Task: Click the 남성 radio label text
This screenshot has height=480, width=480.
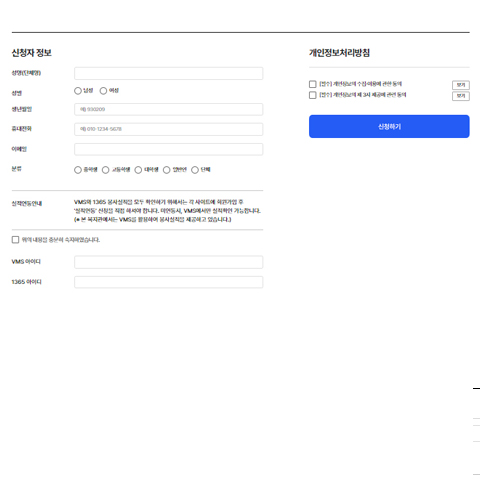Action: [88, 90]
